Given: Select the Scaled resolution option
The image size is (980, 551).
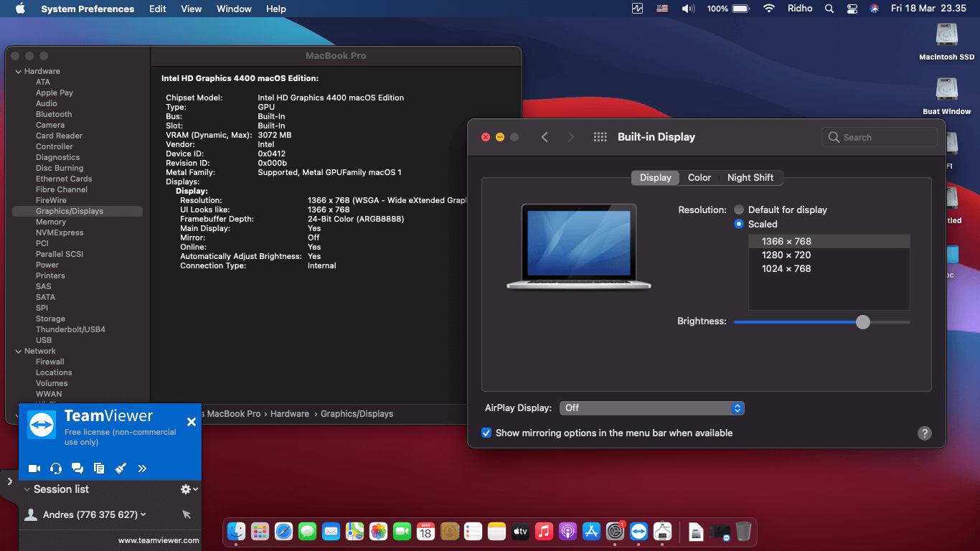Looking at the screenshot, I should coord(739,224).
